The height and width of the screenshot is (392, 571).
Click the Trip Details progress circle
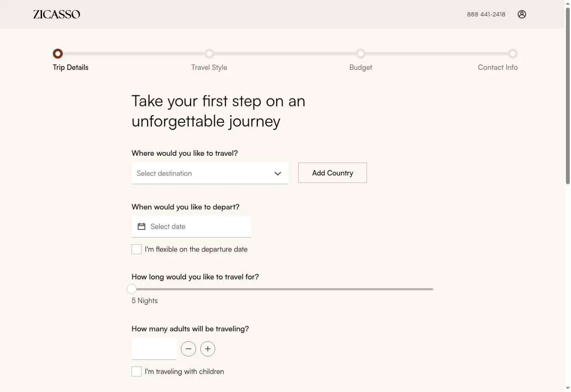[58, 54]
